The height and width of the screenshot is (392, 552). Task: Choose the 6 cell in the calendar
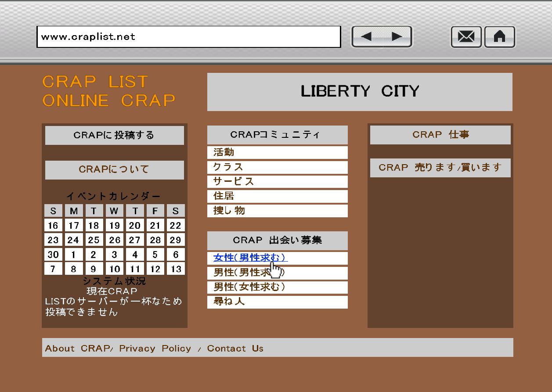tap(176, 255)
